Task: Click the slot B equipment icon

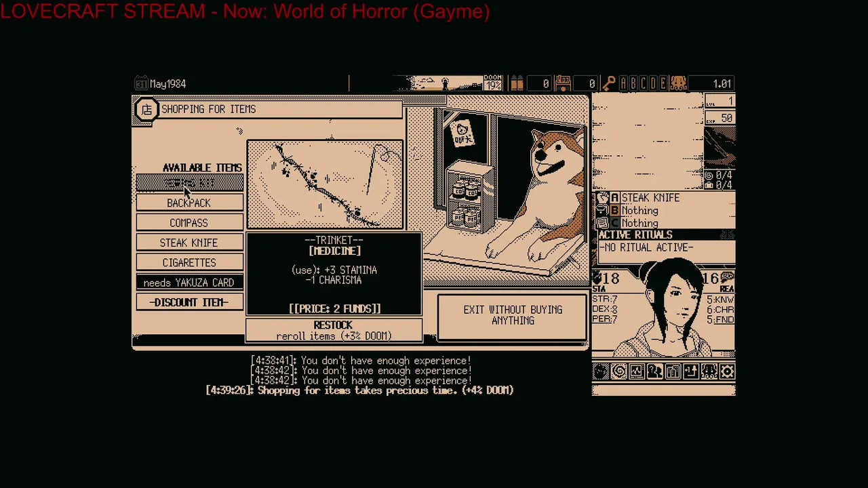Action: coord(602,211)
